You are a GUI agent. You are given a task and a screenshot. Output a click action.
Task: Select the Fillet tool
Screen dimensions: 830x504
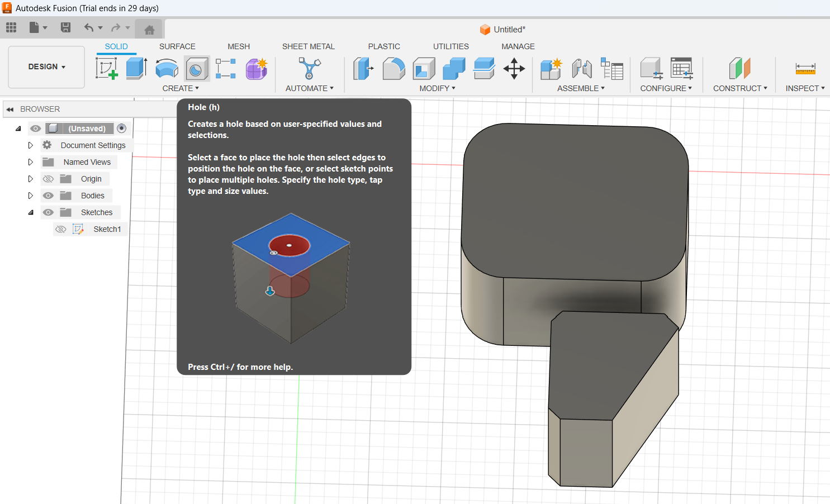(x=393, y=69)
